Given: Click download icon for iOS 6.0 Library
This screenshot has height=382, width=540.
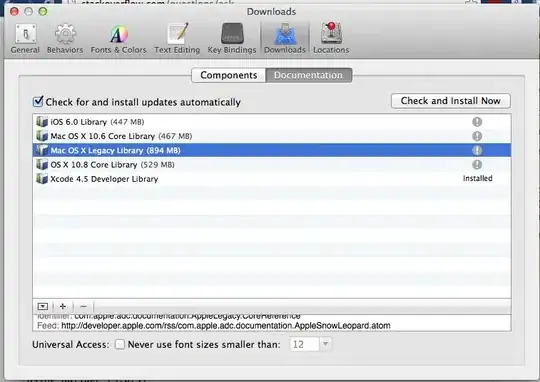Looking at the screenshot, I should coord(477,122).
